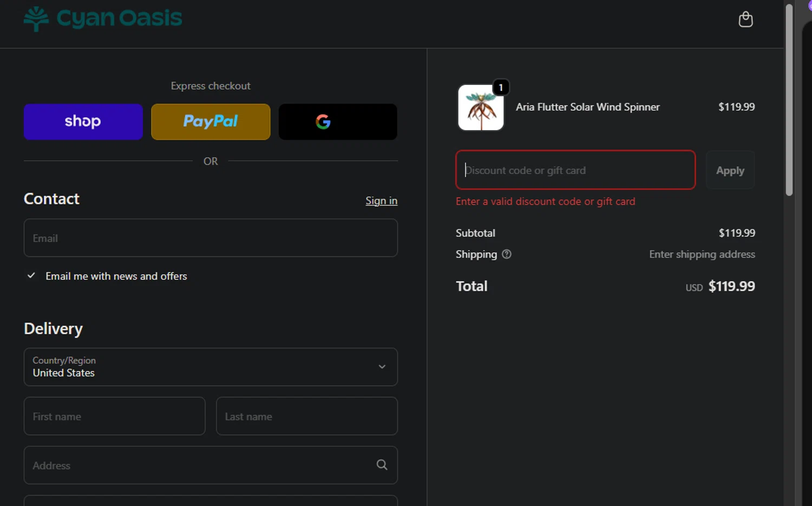This screenshot has width=812, height=506.
Task: Click the Last name field
Action: click(307, 416)
